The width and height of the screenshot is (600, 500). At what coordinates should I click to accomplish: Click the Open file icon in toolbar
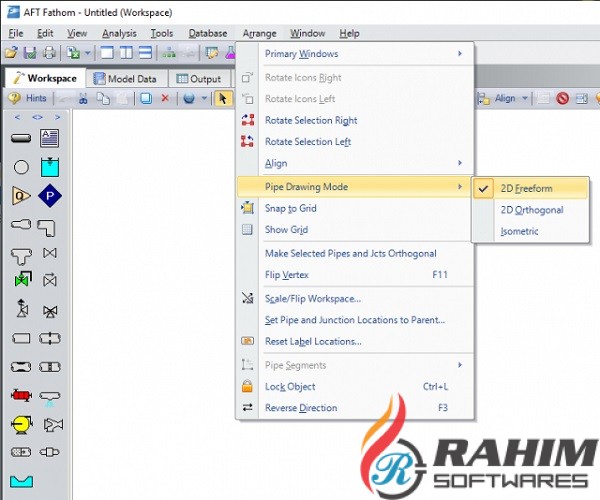pyautogui.click(x=11, y=52)
